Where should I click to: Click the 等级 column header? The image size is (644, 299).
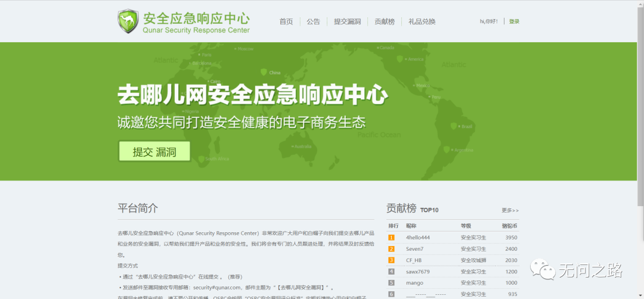click(466, 226)
